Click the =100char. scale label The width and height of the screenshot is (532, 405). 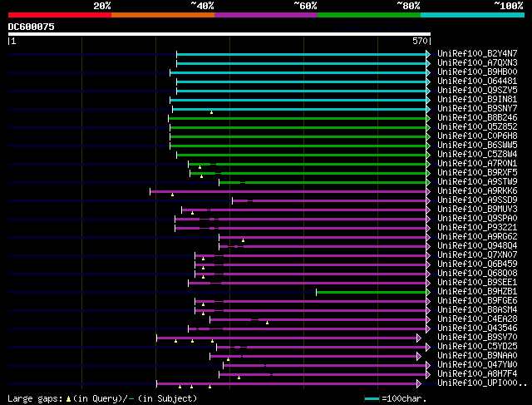404,399
